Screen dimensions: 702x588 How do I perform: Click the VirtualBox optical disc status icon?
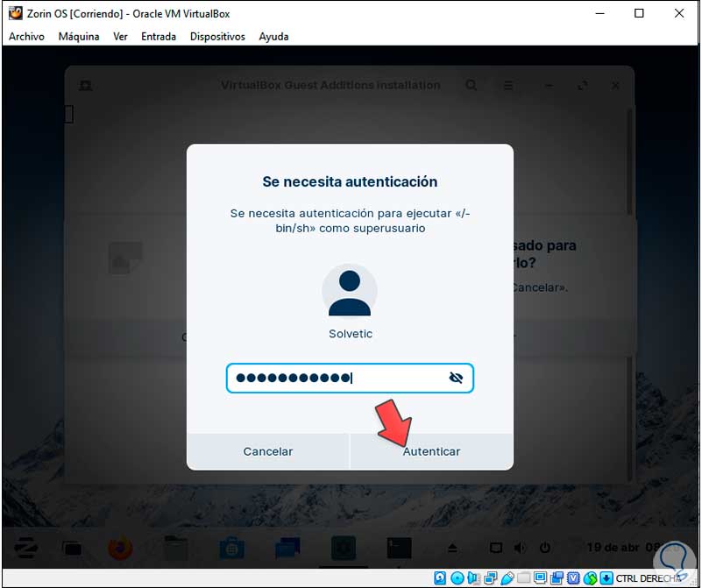[x=457, y=578]
